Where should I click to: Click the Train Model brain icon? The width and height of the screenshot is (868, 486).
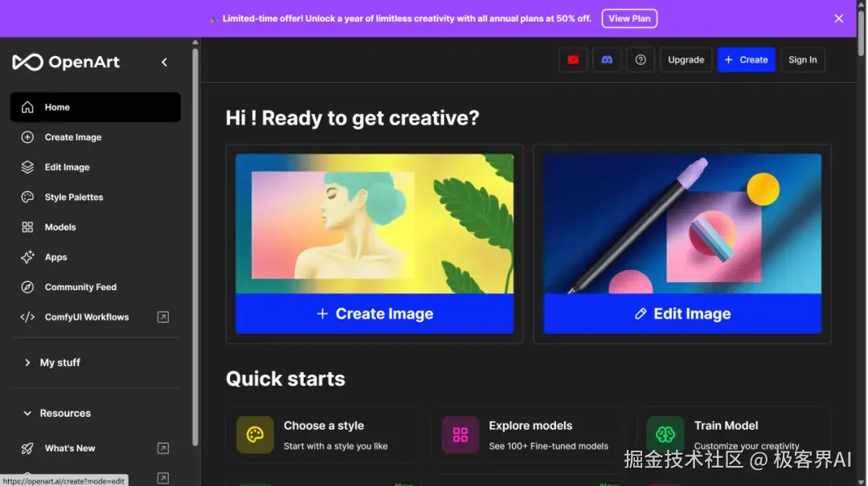point(665,435)
